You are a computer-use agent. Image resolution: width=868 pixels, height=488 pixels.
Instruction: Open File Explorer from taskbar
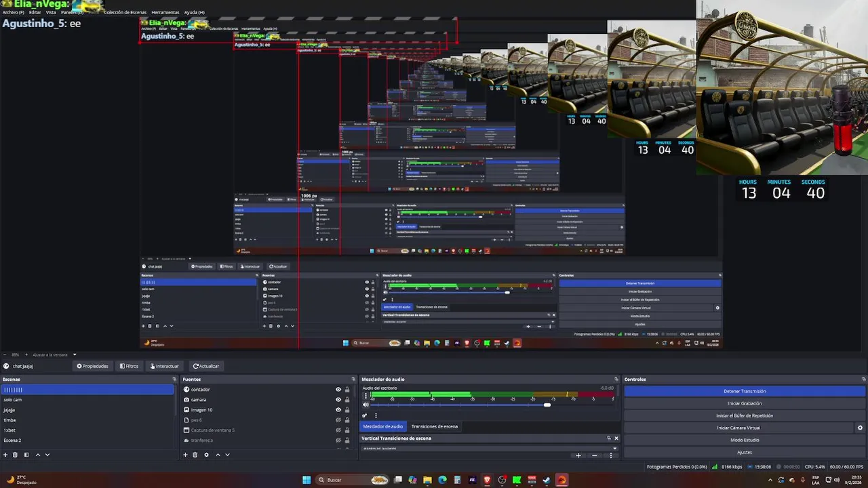click(427, 480)
